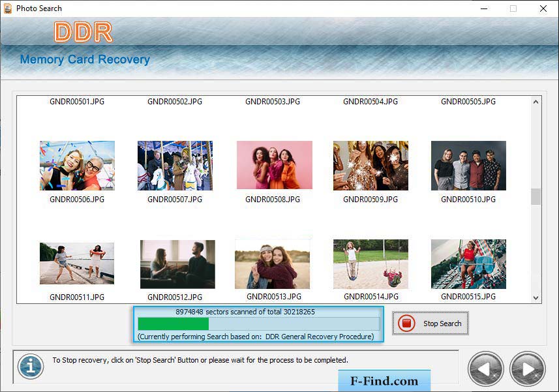Select thumbnail of GNDR00508.JPG pink photo
This screenshot has height=392, width=559.
pyautogui.click(x=275, y=164)
